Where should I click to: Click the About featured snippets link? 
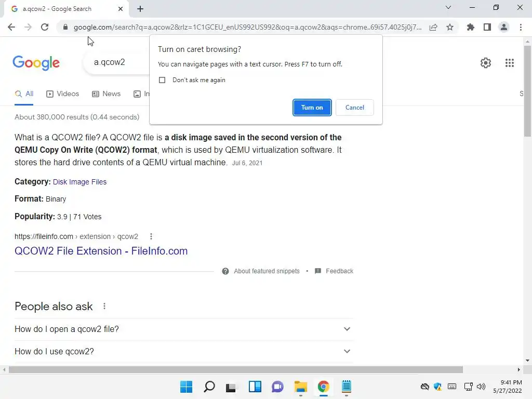(x=267, y=271)
